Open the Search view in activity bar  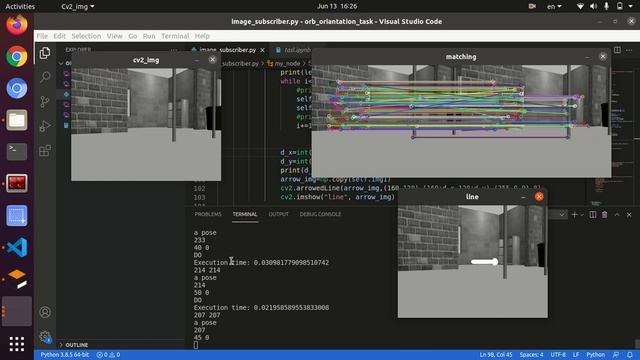point(45,77)
